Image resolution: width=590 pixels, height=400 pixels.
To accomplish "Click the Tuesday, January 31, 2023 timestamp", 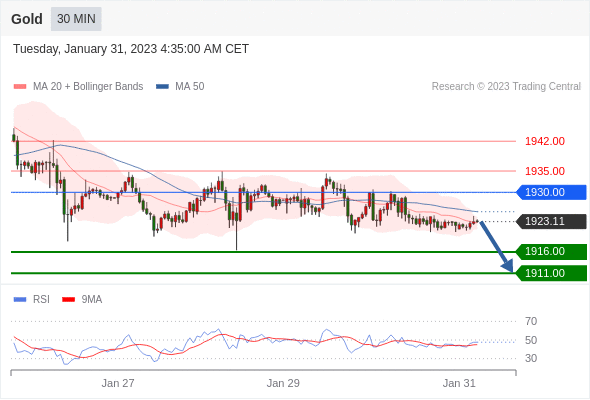I will tap(131, 49).
